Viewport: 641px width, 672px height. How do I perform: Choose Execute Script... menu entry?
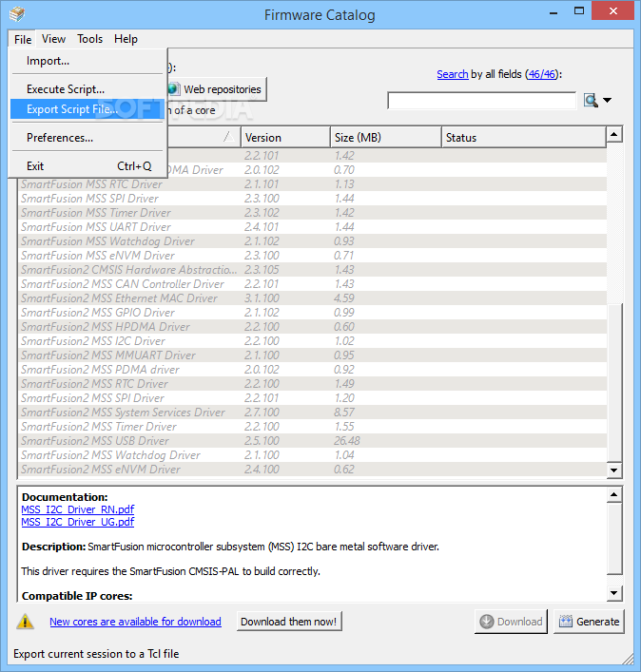[x=87, y=89]
